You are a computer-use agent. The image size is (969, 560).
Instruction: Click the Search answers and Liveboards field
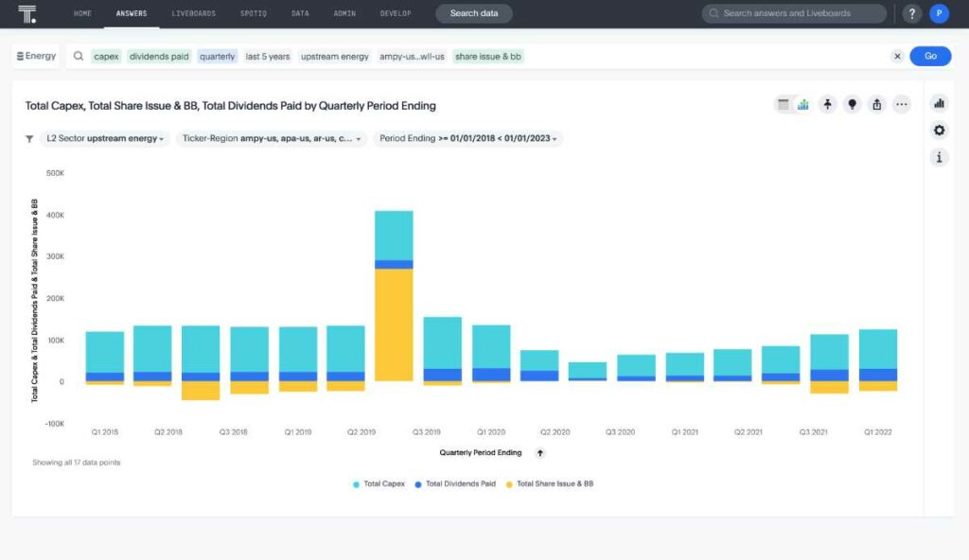click(x=794, y=13)
